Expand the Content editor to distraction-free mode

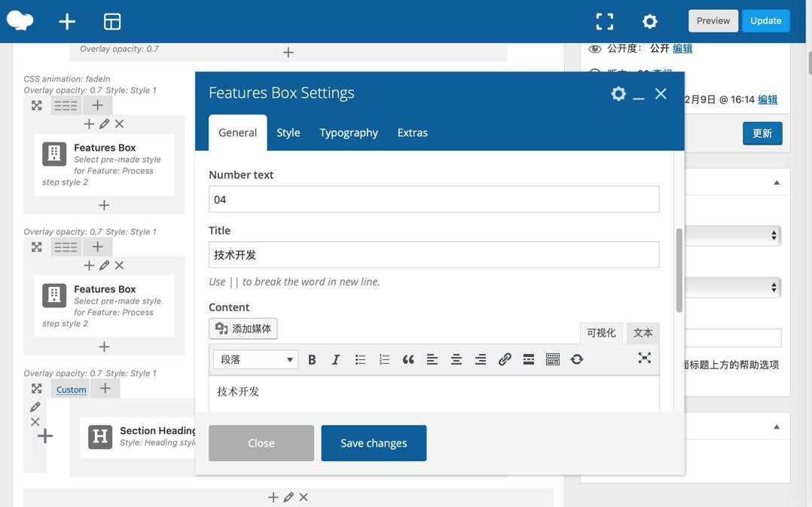point(645,358)
